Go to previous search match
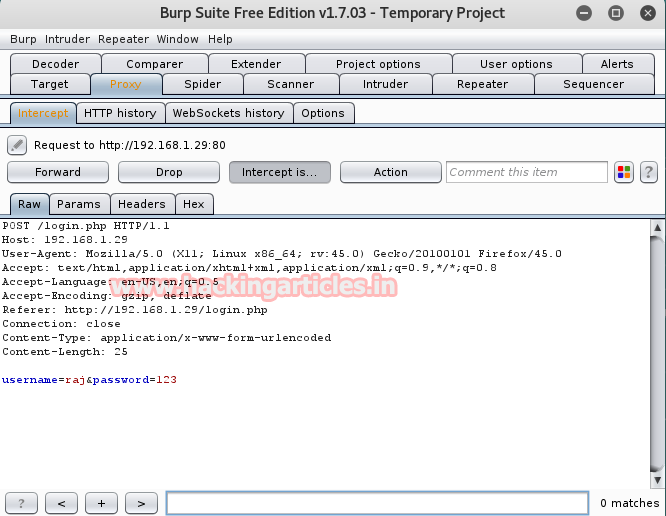The width and height of the screenshot is (666, 516). [62, 503]
